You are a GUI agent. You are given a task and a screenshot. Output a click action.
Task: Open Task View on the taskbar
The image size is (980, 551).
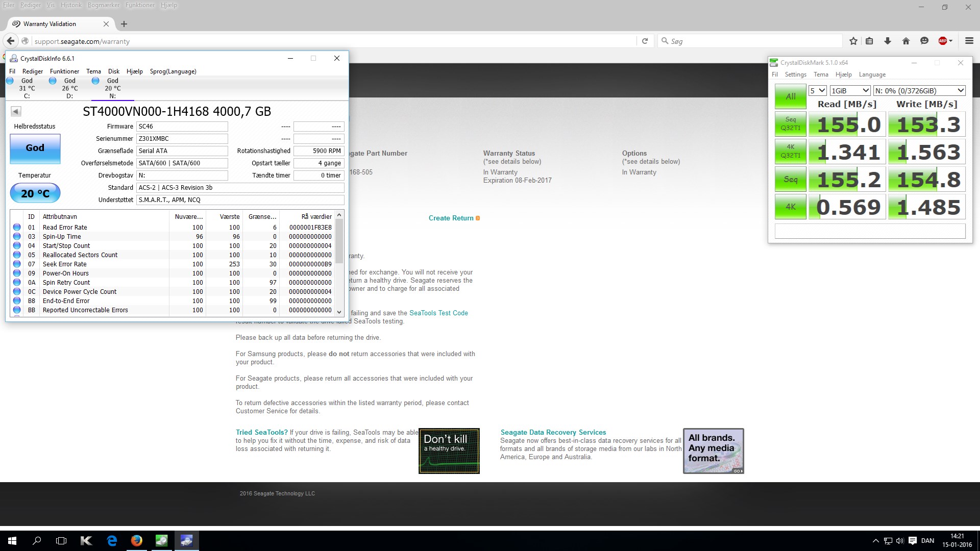(61, 541)
